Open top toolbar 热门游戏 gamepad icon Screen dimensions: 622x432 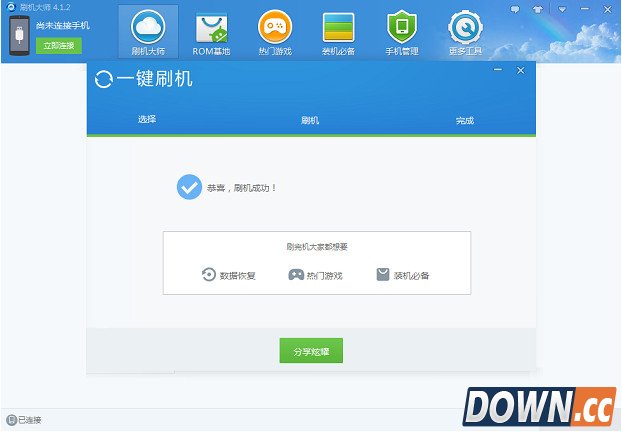(x=275, y=27)
